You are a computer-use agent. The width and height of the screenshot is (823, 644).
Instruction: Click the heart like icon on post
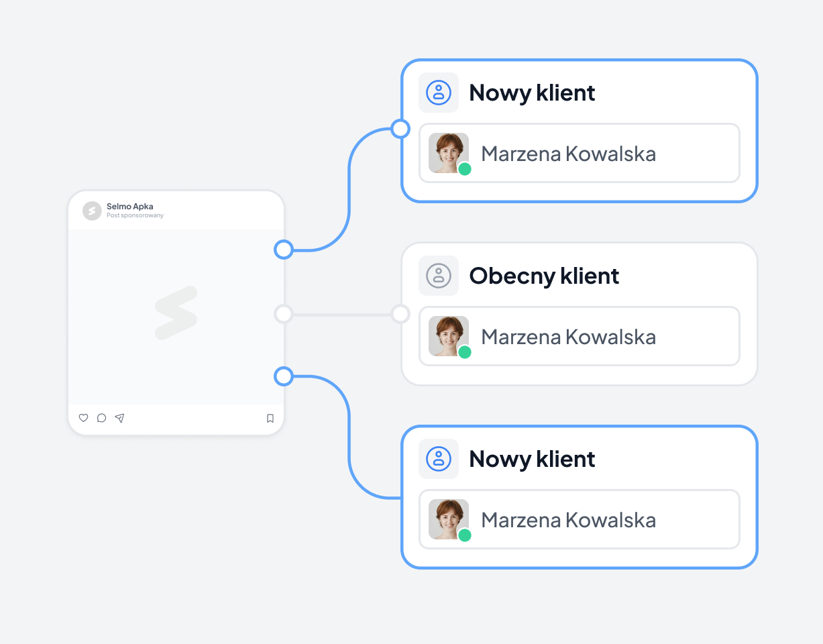click(x=83, y=418)
